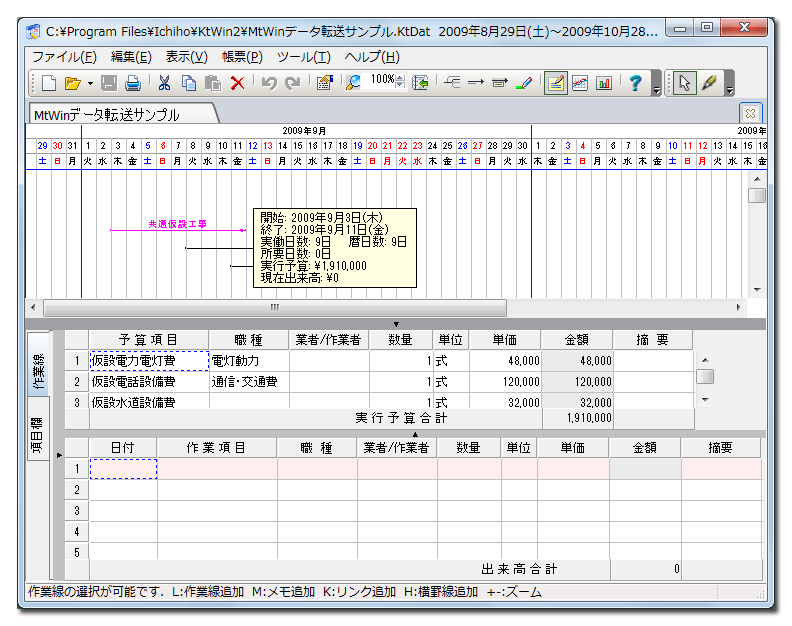Screen dimensions: 792x626
Task: Select the green pen color tool
Action: [524, 82]
